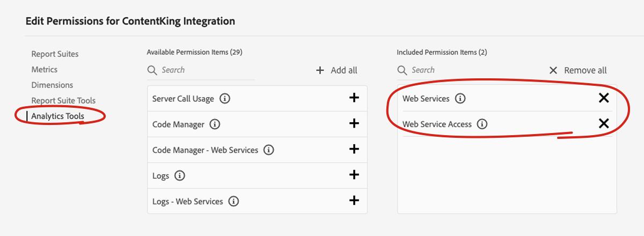Select the Web Service Access label
The image size is (644, 236).
[437, 124]
